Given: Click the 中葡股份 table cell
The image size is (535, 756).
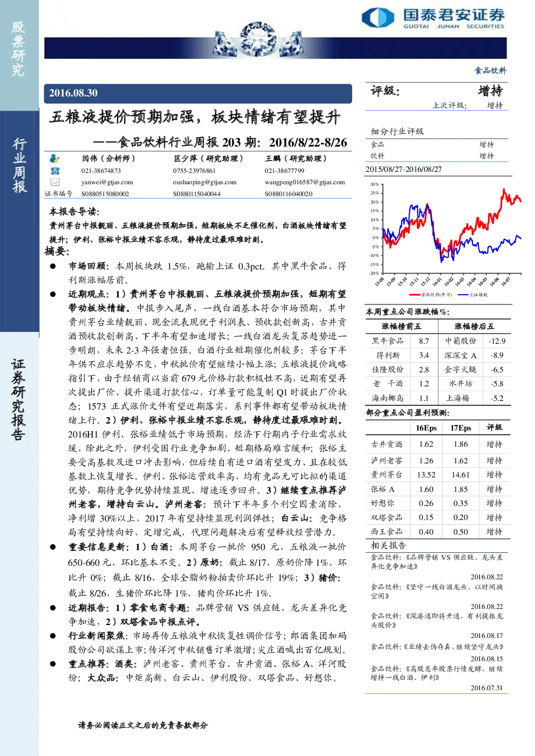Looking at the screenshot, I should tap(461, 341).
